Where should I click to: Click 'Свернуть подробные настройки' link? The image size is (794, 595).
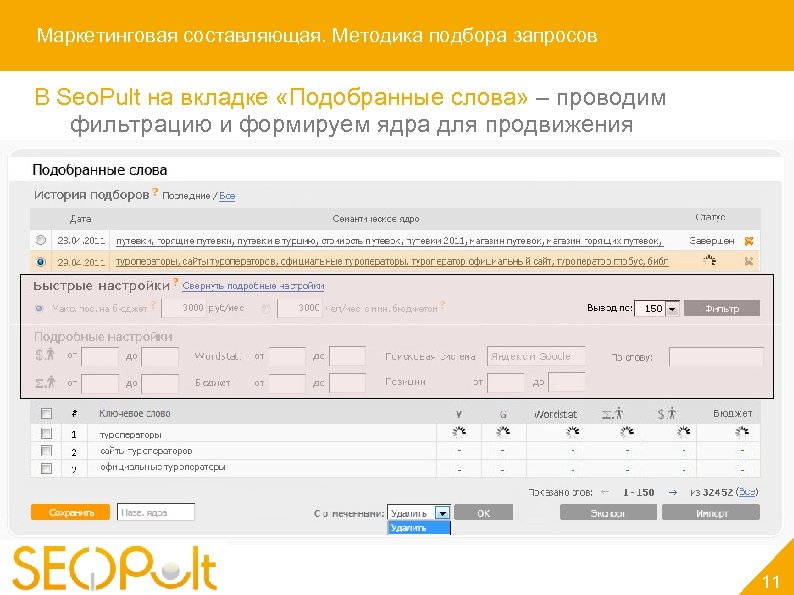[x=253, y=286]
